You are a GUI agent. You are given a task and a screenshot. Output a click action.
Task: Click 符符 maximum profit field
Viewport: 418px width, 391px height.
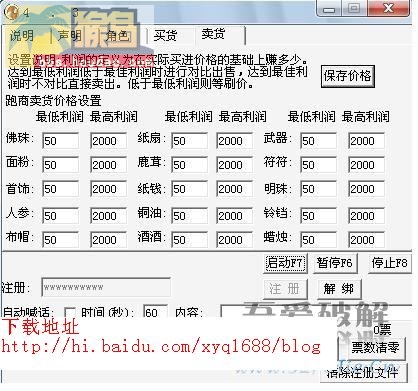click(366, 165)
